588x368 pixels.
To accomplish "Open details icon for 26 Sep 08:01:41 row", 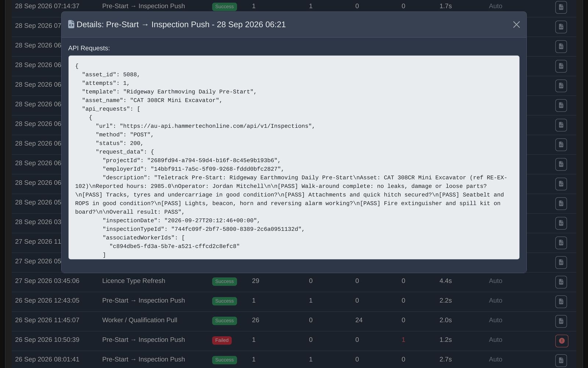I will click(561, 360).
